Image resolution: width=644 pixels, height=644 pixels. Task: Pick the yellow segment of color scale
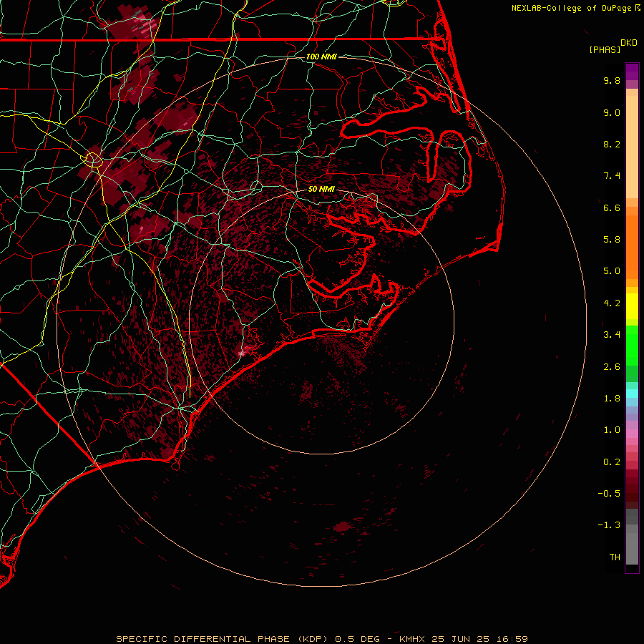click(x=632, y=306)
